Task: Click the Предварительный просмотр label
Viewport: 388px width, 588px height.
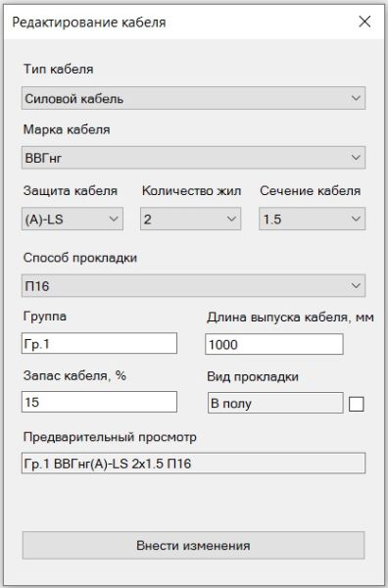Action: coord(110,437)
